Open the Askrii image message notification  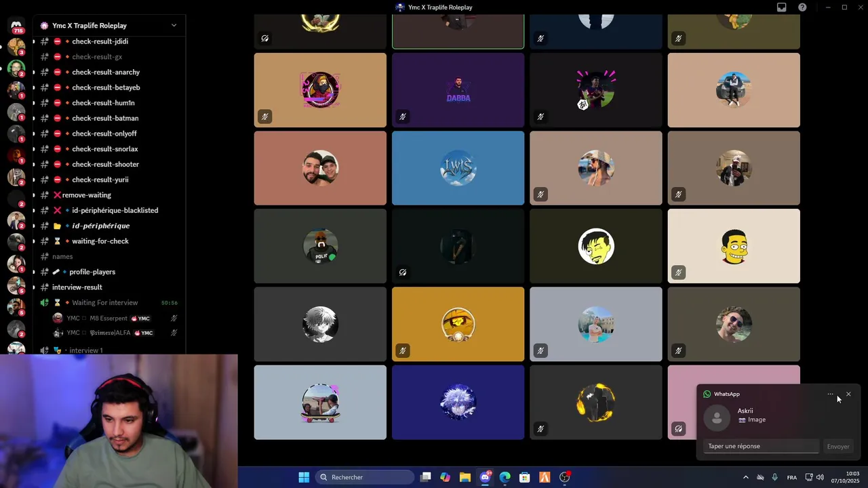(778, 415)
